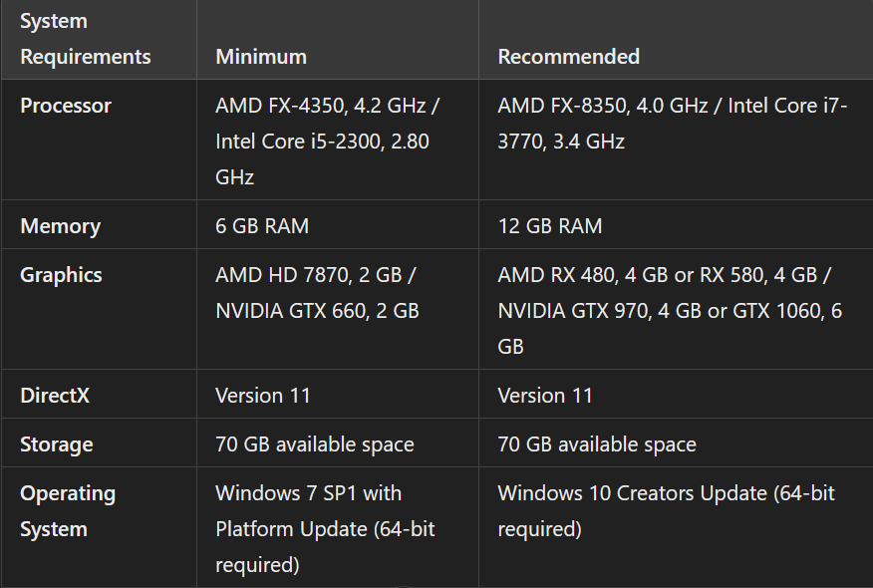Select the "Memory" row label
This screenshot has width=873, height=588.
click(60, 226)
